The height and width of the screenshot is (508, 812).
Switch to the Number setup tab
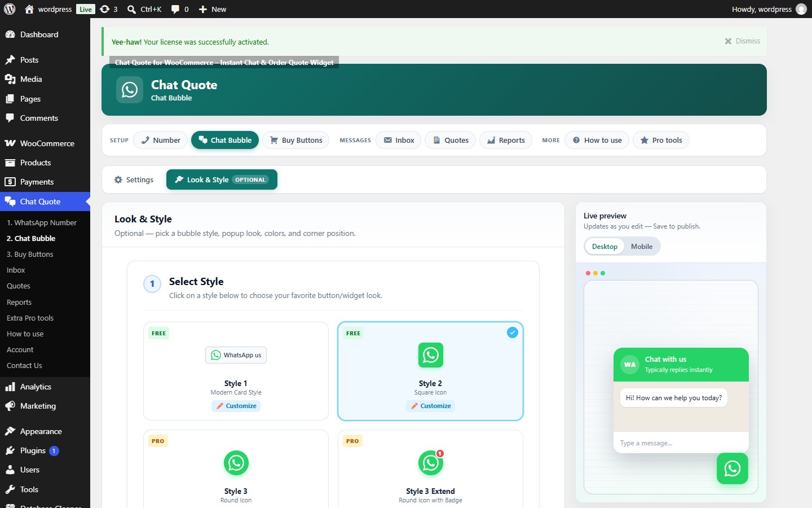tap(161, 140)
